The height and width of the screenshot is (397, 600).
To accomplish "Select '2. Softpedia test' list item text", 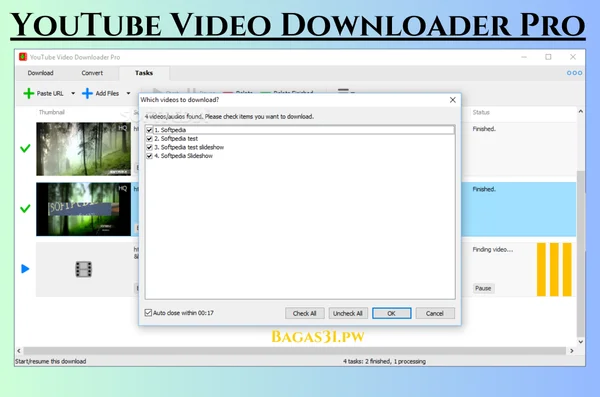I will click(x=176, y=139).
